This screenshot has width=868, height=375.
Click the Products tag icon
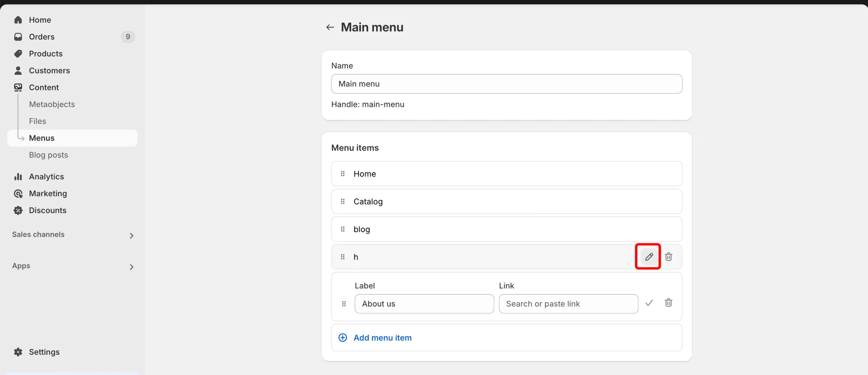coord(18,54)
